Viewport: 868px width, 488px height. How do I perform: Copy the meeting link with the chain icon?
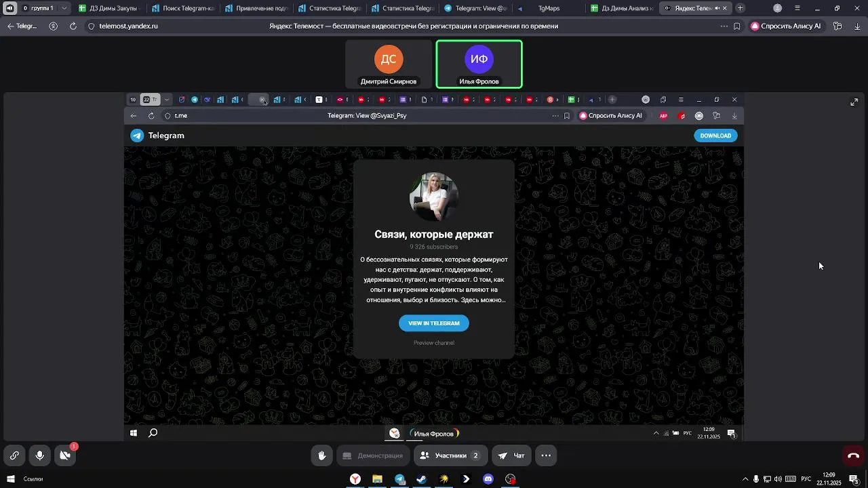[14, 455]
